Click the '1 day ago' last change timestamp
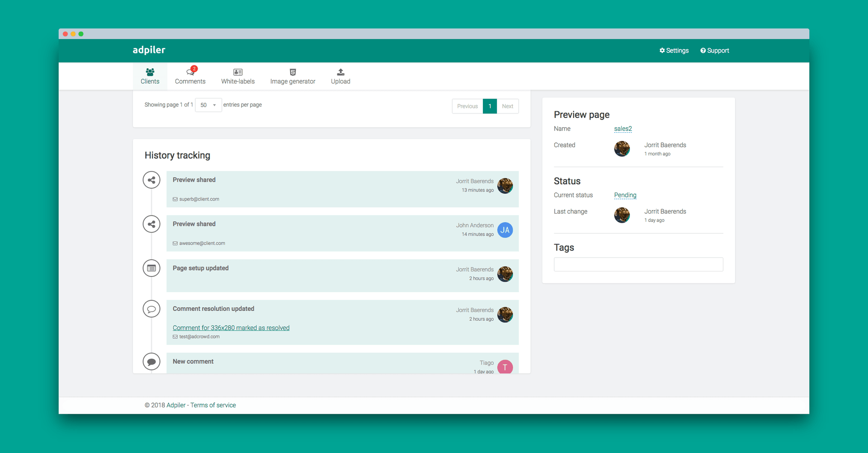 click(654, 220)
